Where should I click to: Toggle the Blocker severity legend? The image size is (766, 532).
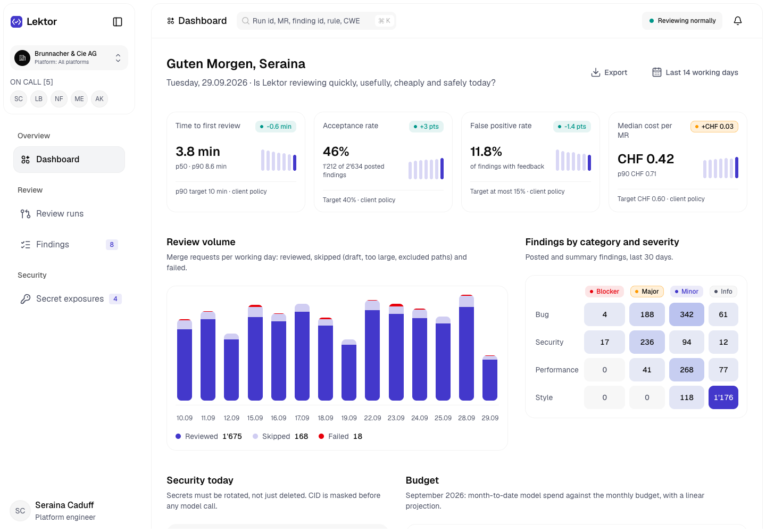click(605, 292)
